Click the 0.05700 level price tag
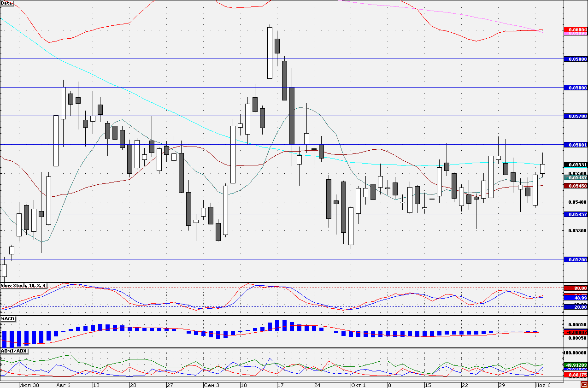The image size is (588, 388). (x=576, y=116)
